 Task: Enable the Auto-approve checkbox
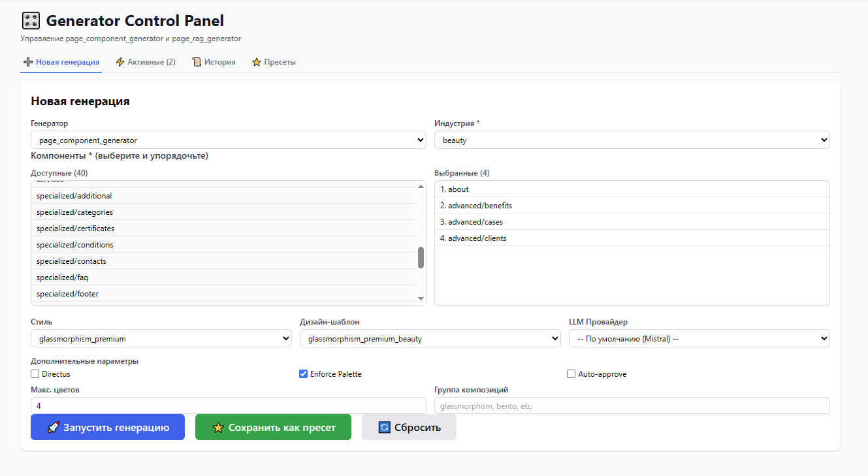[x=571, y=374]
